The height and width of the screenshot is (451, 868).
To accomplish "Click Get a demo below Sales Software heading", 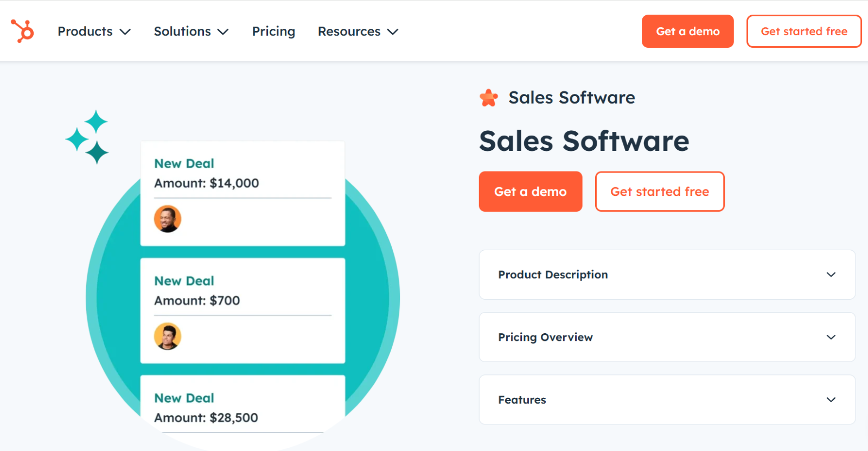I will [x=531, y=192].
